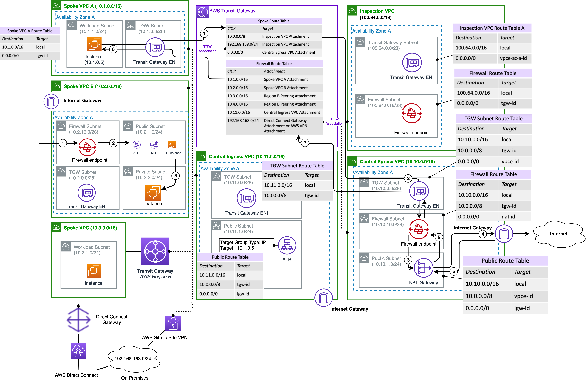Select the Spoke VPC A Instance icon
Screen dimensions: 588x382
[x=94, y=44]
